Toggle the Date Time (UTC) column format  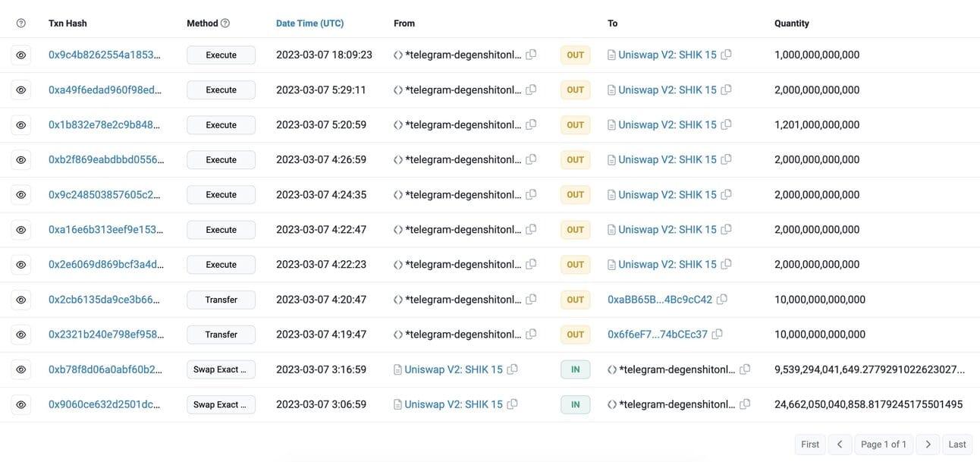310,24
